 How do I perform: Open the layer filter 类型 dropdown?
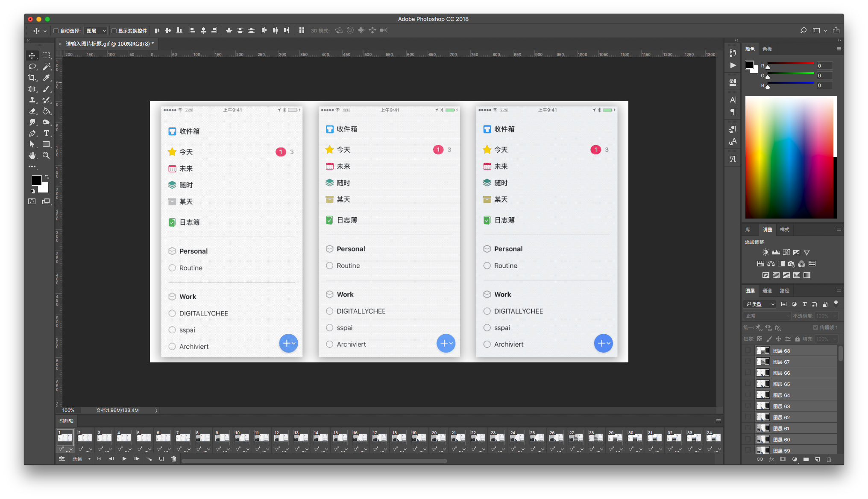[x=760, y=304]
